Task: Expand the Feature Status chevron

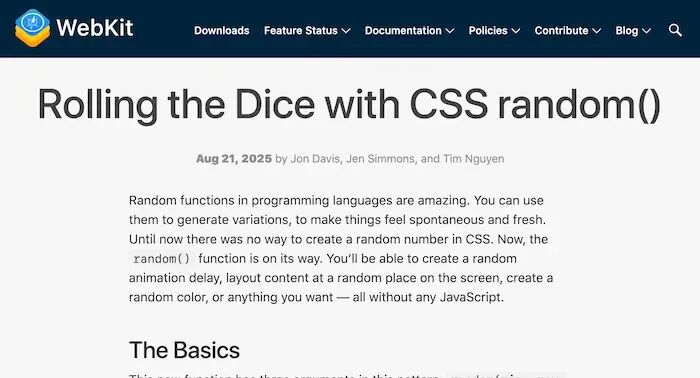Action: point(346,31)
